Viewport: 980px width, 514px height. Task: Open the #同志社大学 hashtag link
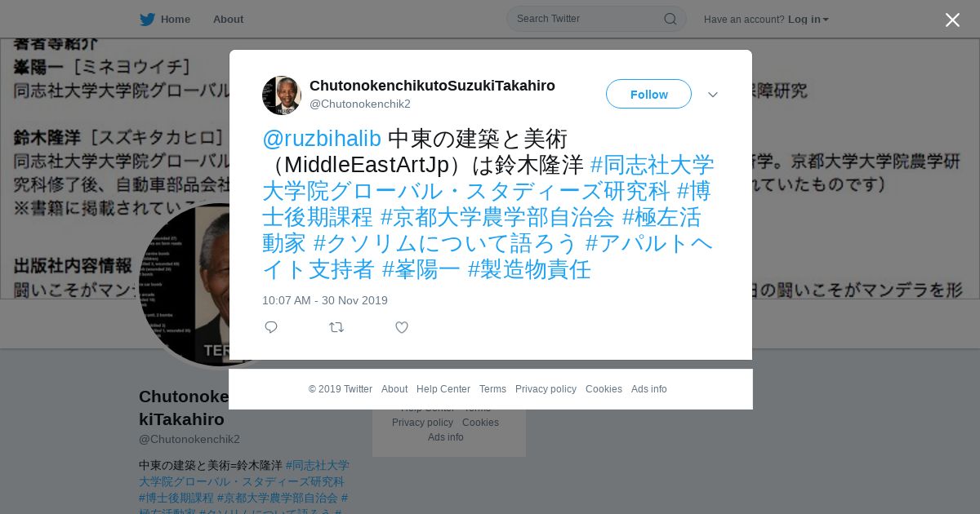pos(653,165)
